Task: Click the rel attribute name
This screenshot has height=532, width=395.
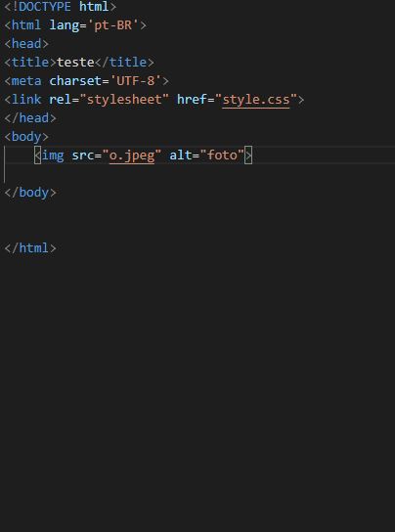Action: 61,100
